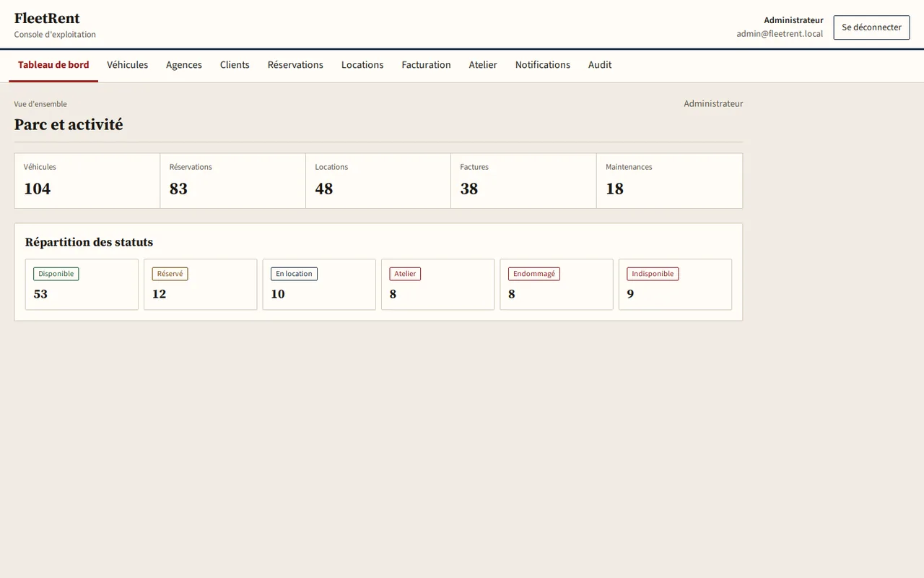Select the Véhicules 104 stat card

coord(87,181)
